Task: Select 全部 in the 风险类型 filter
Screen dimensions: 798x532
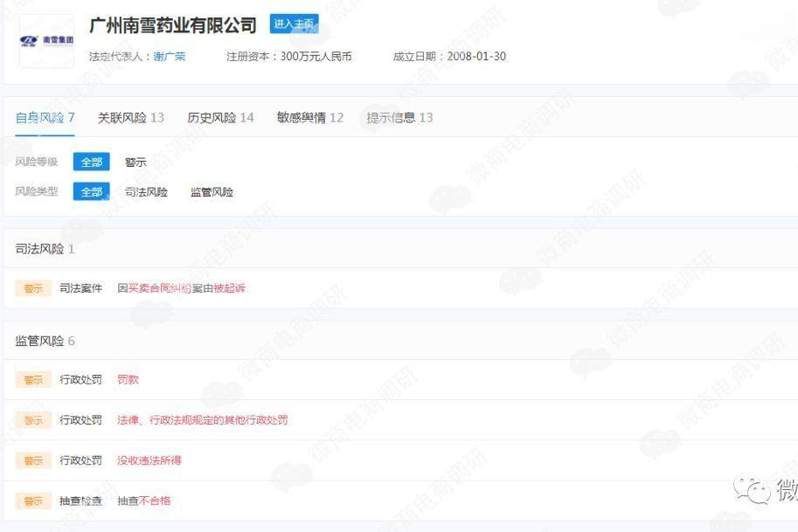Action: point(92,192)
